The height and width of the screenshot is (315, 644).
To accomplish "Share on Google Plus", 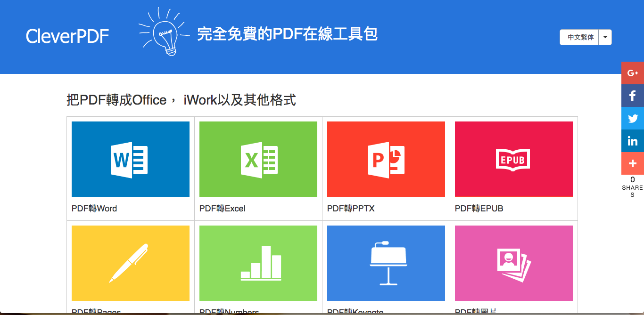I will 633,73.
